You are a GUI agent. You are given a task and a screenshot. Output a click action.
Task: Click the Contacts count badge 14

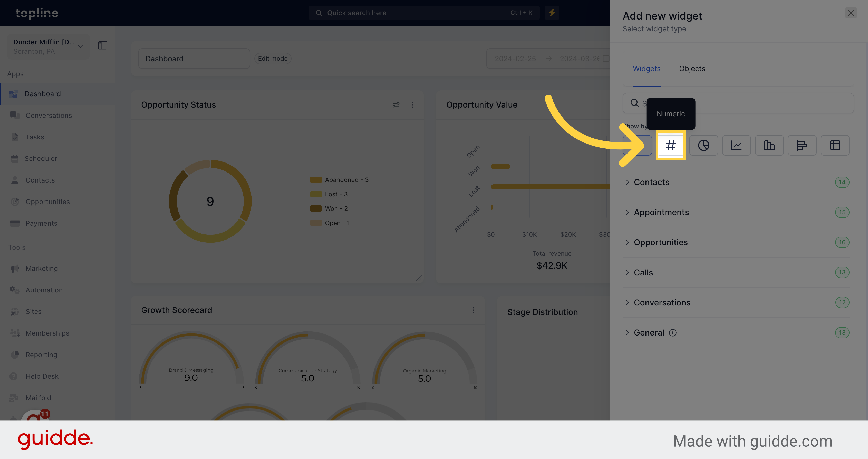(842, 182)
